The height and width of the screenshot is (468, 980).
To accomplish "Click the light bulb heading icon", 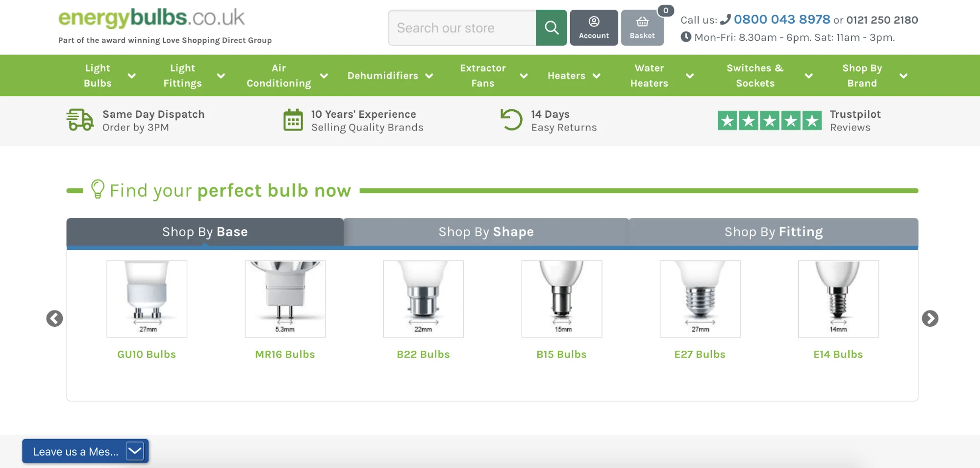I will point(98,189).
